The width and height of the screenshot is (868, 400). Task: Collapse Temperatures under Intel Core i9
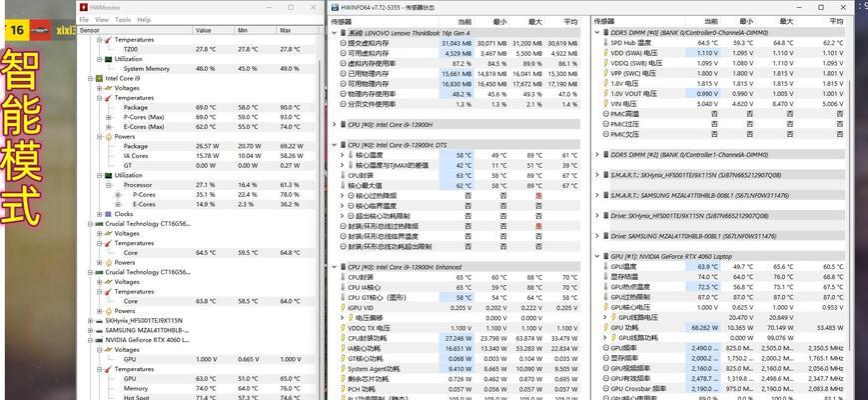(99, 98)
